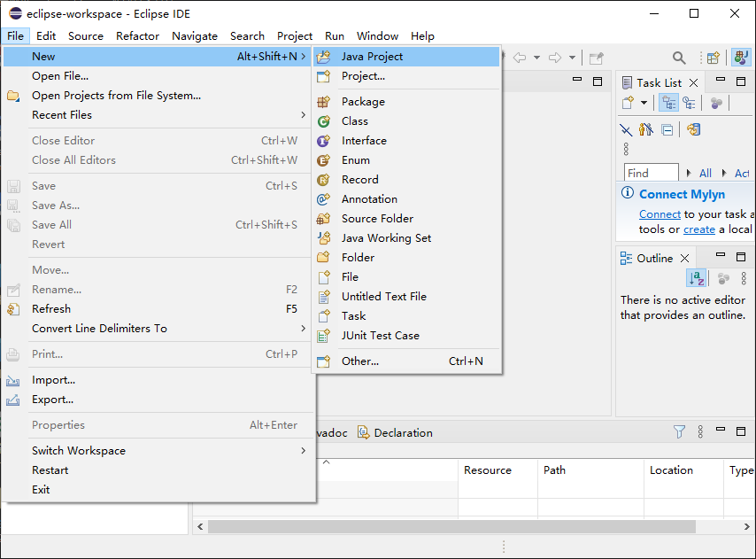Click the Resource column header
This screenshot has height=559, width=756.
click(x=498, y=470)
